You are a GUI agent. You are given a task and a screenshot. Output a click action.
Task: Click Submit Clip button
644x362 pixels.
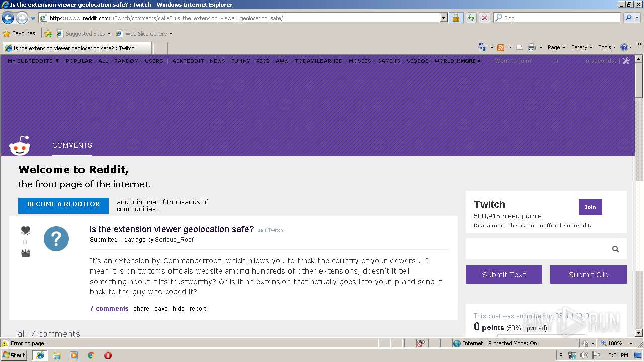[x=589, y=275]
